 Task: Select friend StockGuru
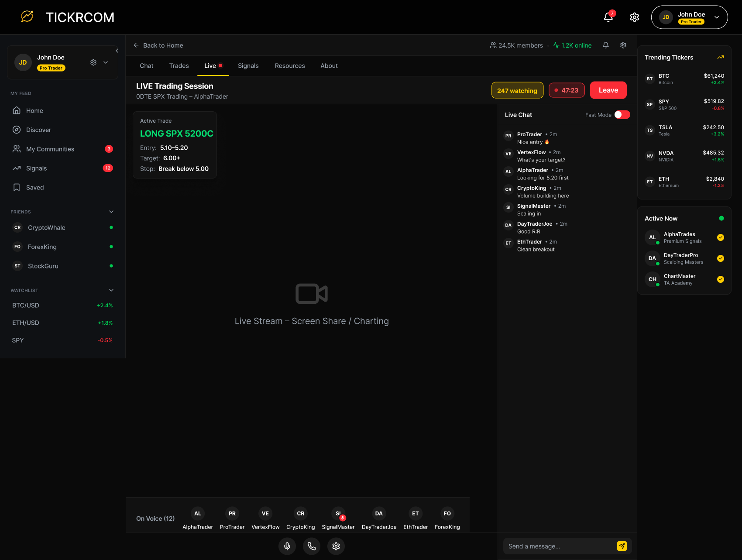[x=62, y=266]
